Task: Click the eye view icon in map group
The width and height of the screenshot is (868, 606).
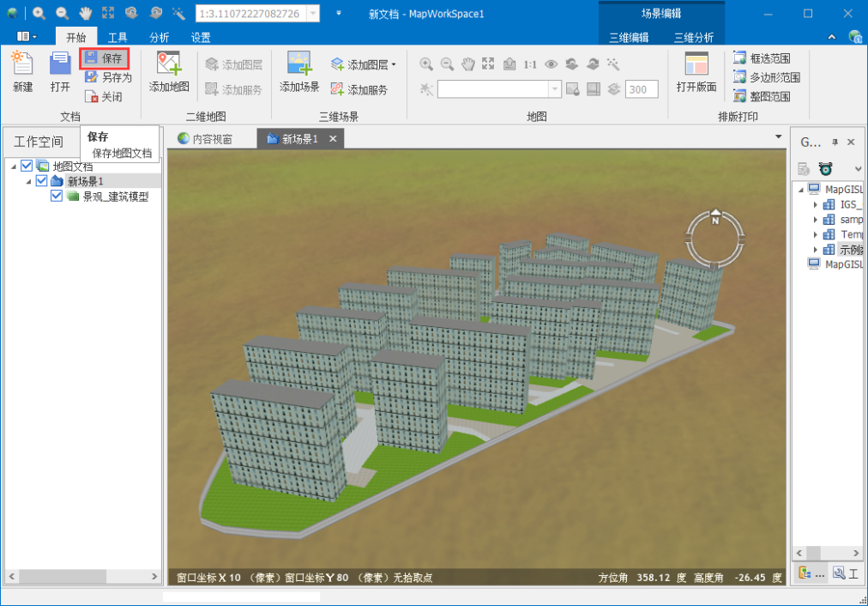Action: click(x=551, y=64)
